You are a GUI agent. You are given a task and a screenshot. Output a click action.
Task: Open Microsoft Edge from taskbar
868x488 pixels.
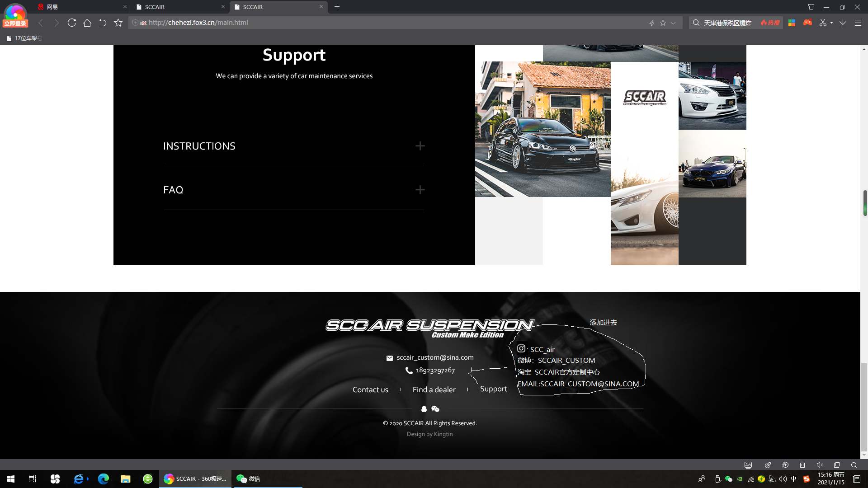[104, 479]
